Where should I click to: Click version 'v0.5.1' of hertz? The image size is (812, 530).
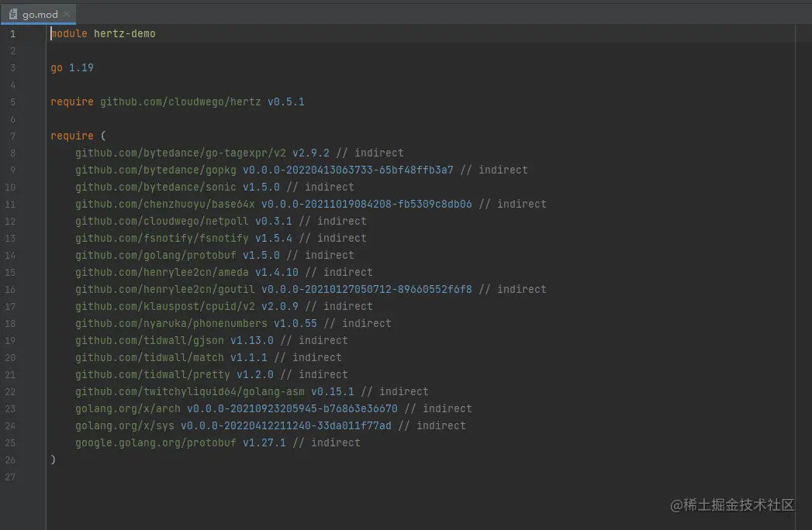coord(286,102)
